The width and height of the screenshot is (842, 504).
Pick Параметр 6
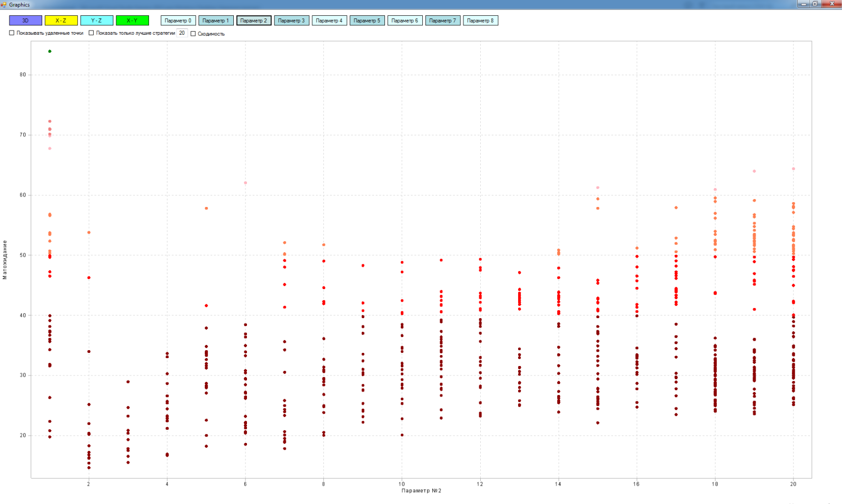point(405,21)
